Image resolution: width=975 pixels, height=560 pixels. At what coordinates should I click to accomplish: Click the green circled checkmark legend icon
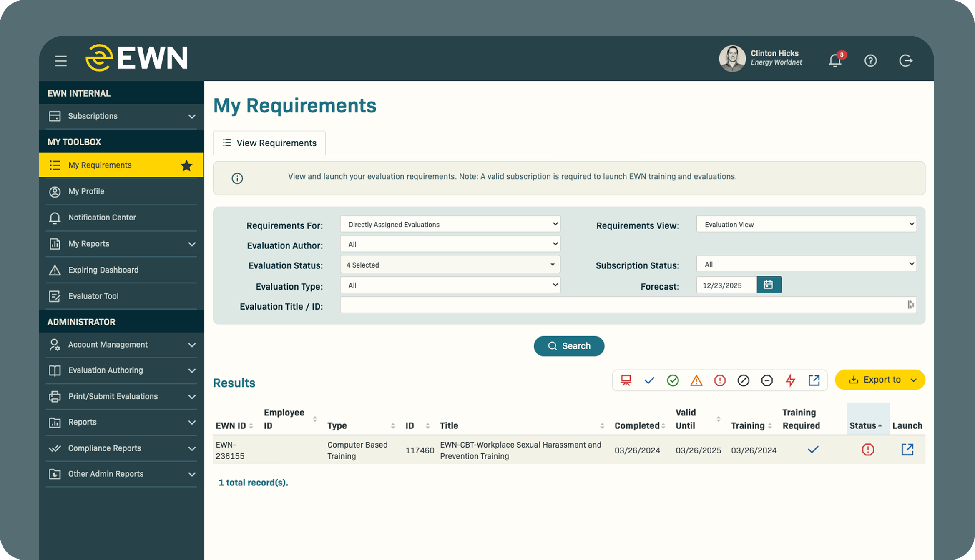[673, 380]
